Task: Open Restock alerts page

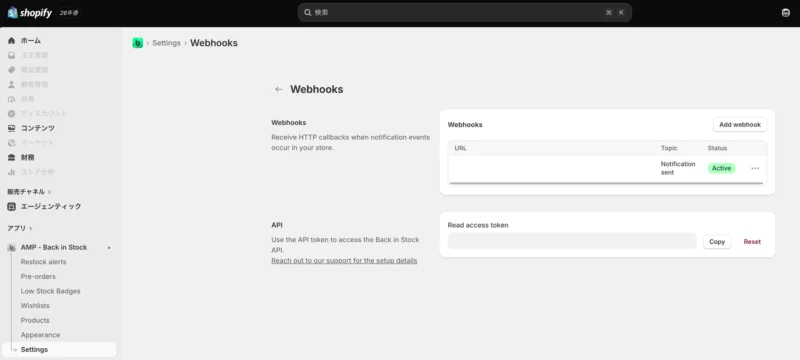Action: click(43, 262)
